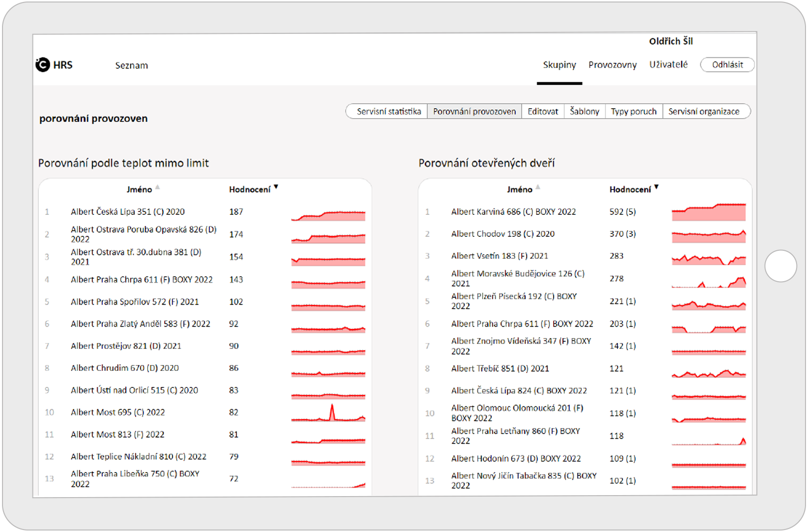The image size is (808, 532).
Task: Click score 187 in temperature table
Action: 236,212
